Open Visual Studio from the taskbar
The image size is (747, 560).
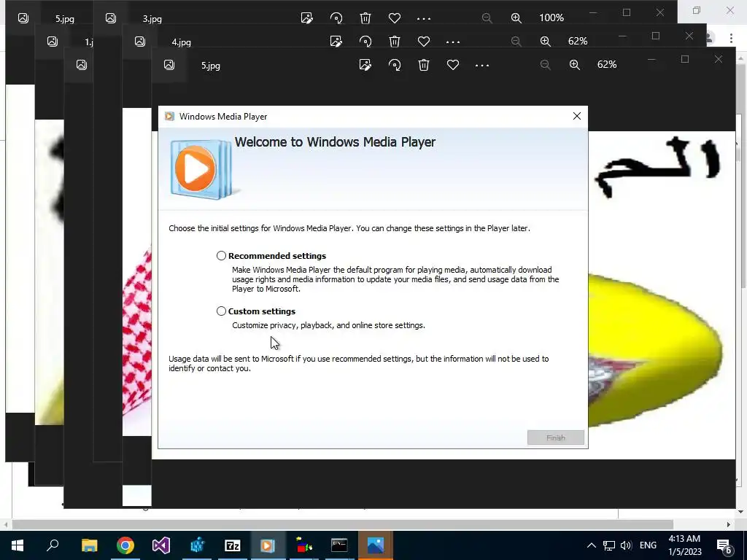click(161, 545)
